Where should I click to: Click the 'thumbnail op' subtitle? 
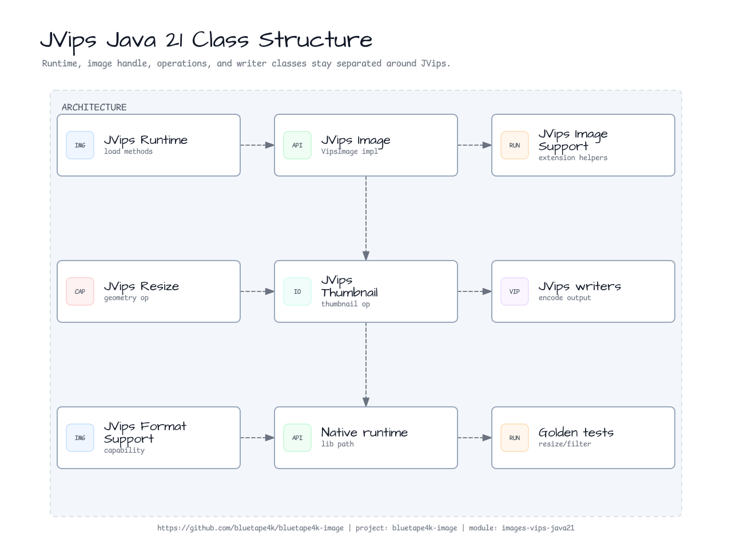tap(345, 304)
